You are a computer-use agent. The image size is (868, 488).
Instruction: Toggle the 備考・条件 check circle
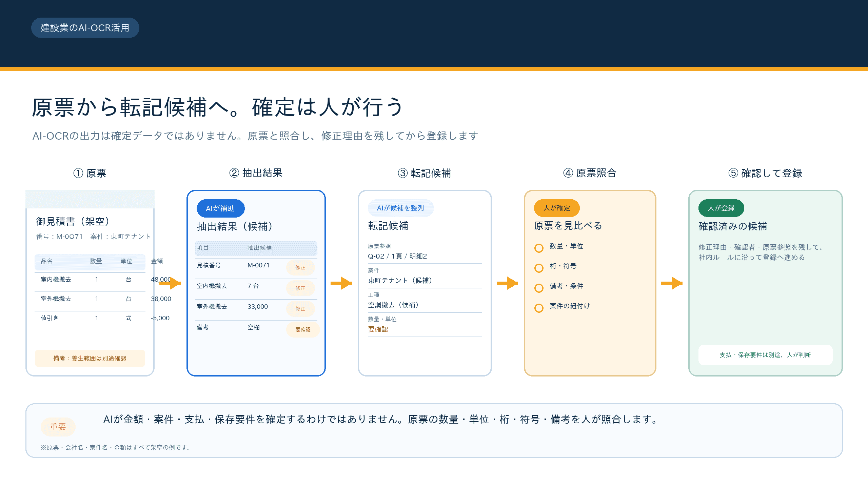pyautogui.click(x=539, y=288)
